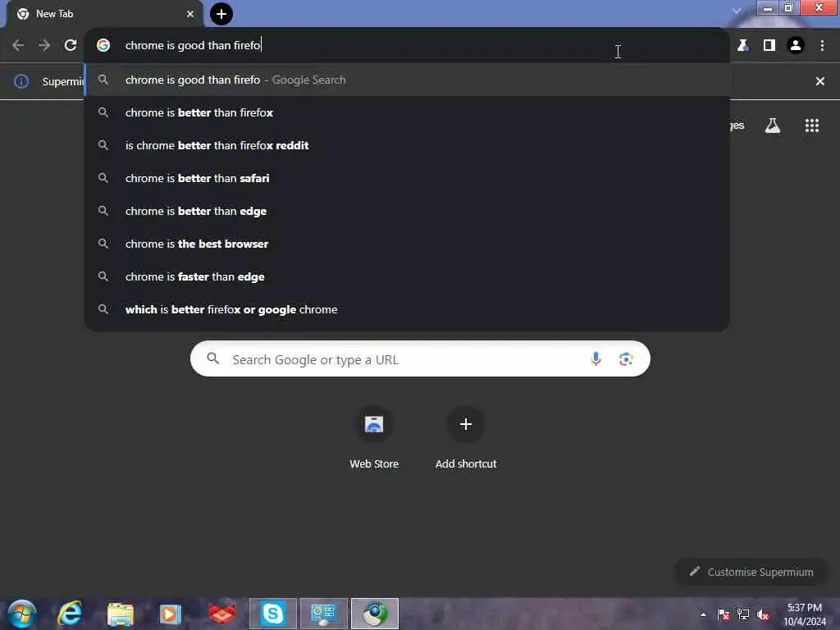Screen dimensions: 840x630
Task: Dismiss the Supermium info bar
Action: (820, 81)
